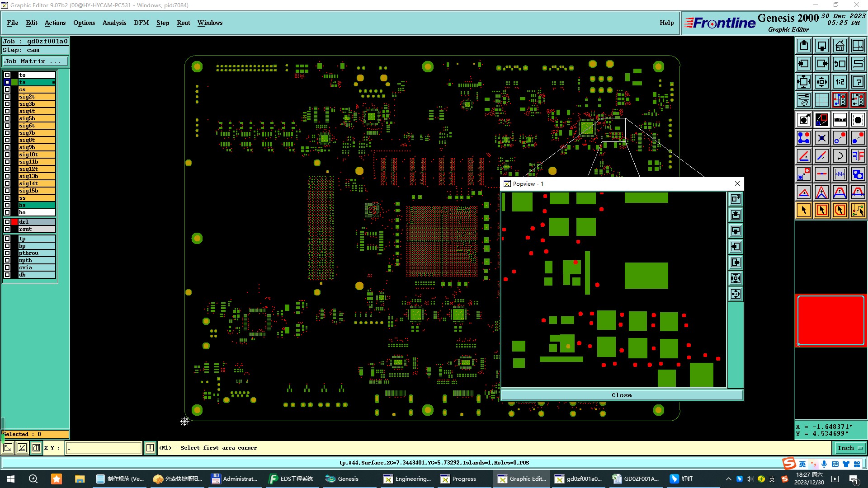Open the Rout menu
This screenshot has height=488, width=868.
click(184, 23)
